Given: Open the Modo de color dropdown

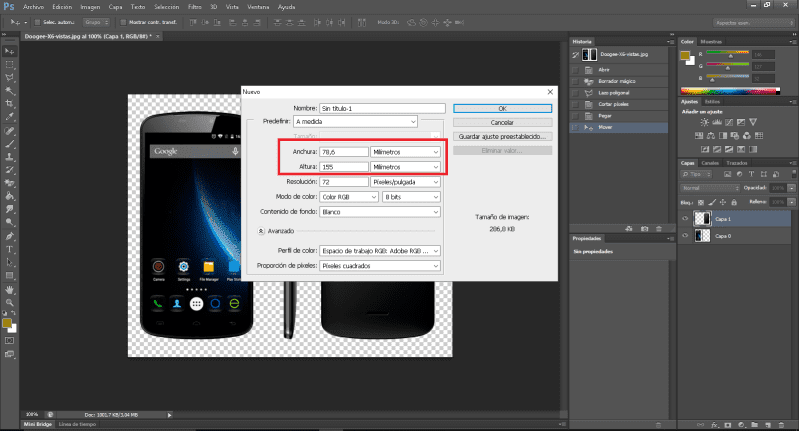Looking at the screenshot, I should (x=349, y=197).
